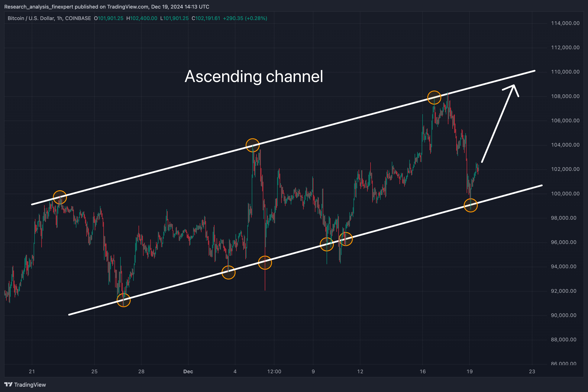Click the 94,000.00 price axis label
This screenshot has height=392, width=588.
564,267
